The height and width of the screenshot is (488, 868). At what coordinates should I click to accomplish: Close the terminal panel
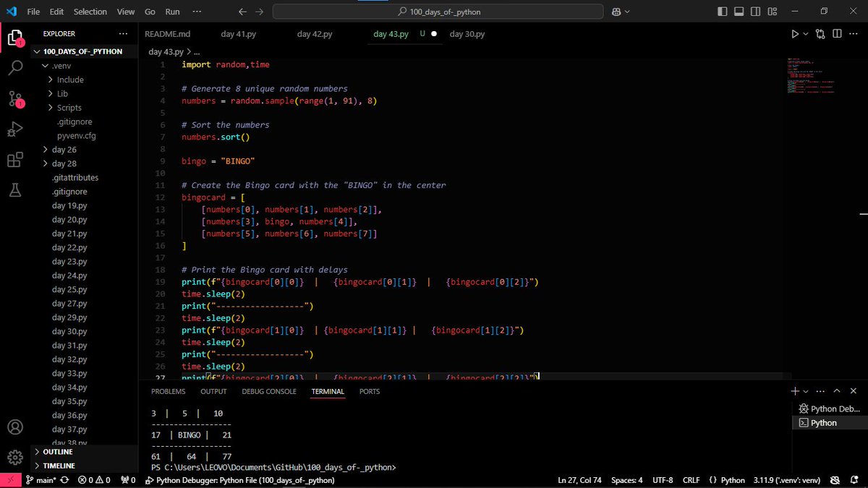click(x=854, y=390)
